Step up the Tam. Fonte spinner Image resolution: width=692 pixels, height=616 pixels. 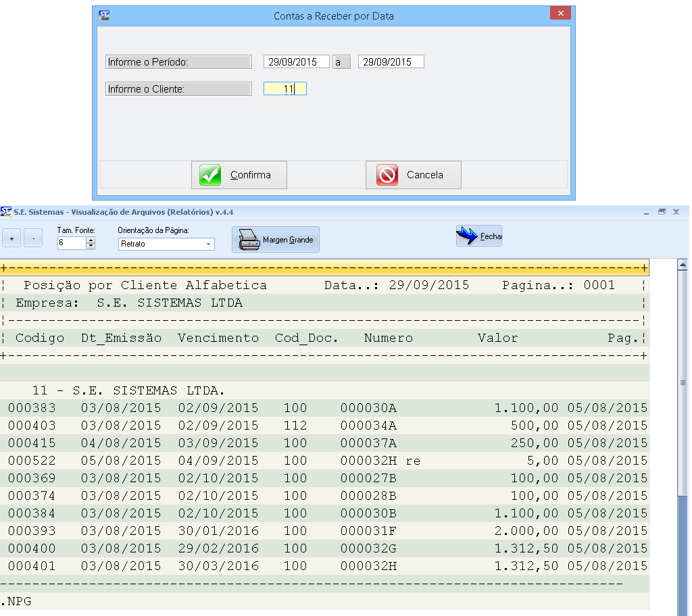click(x=91, y=240)
